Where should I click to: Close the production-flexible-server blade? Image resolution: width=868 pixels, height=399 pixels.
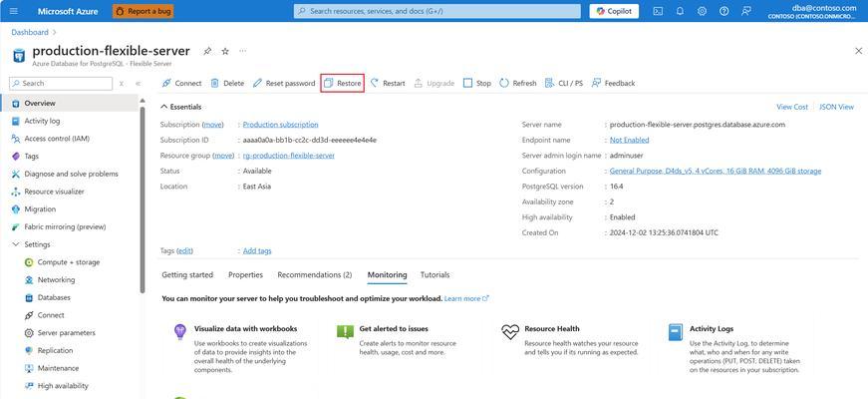(859, 51)
